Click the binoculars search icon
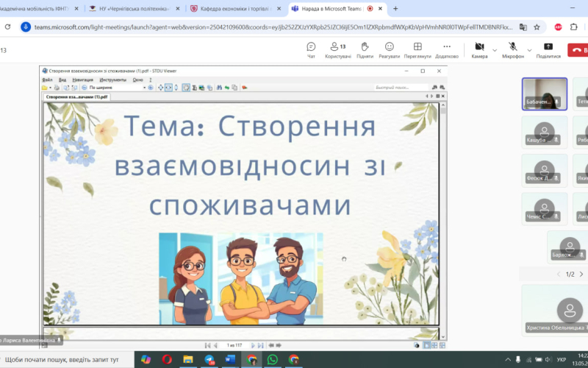588x368 pixels. pos(219,88)
